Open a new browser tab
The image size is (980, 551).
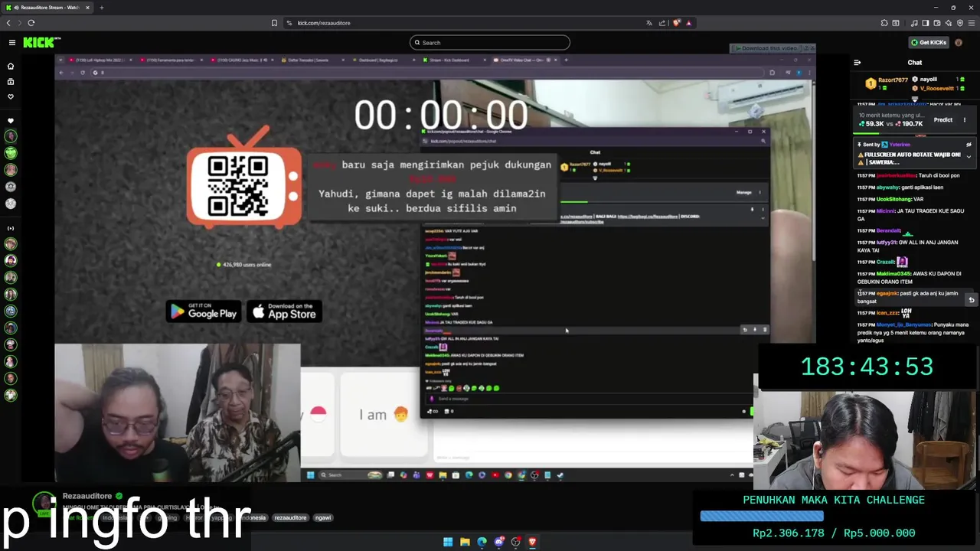[101, 8]
